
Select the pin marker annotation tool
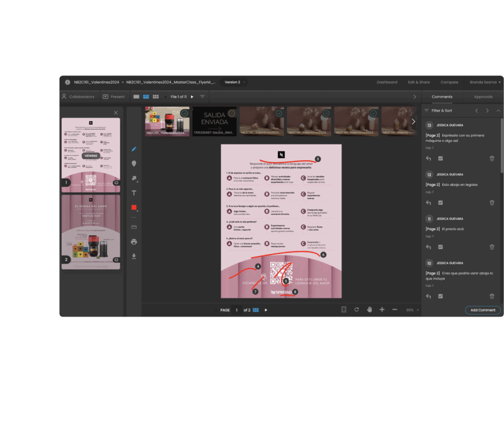(134, 164)
